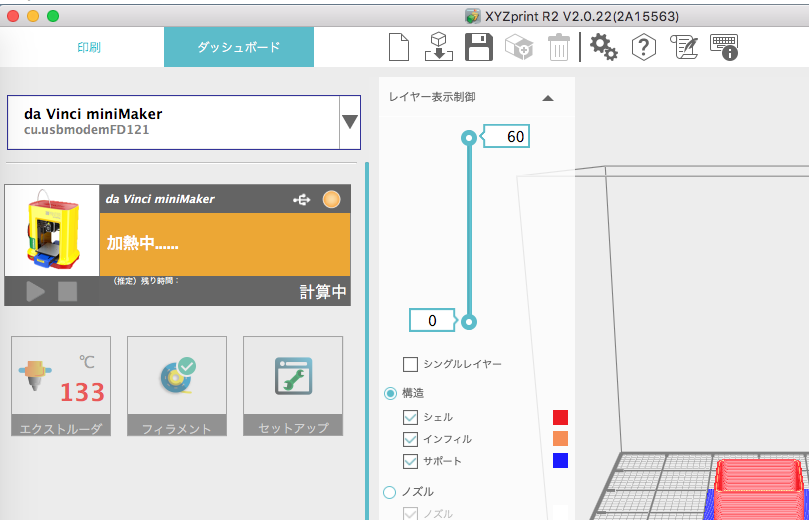The image size is (809, 520).
Task: Open the フィラメント filament panel
Action: (177, 387)
